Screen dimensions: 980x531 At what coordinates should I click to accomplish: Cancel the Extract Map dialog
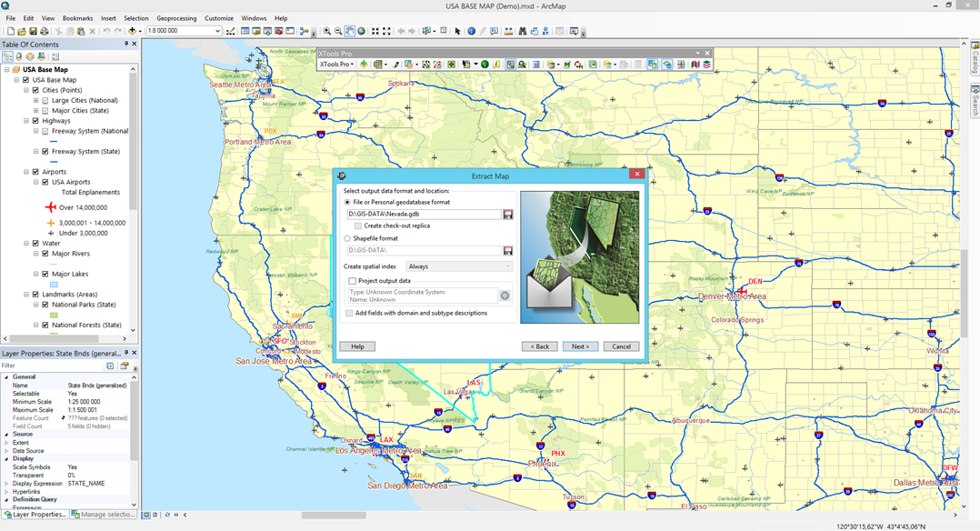point(621,346)
